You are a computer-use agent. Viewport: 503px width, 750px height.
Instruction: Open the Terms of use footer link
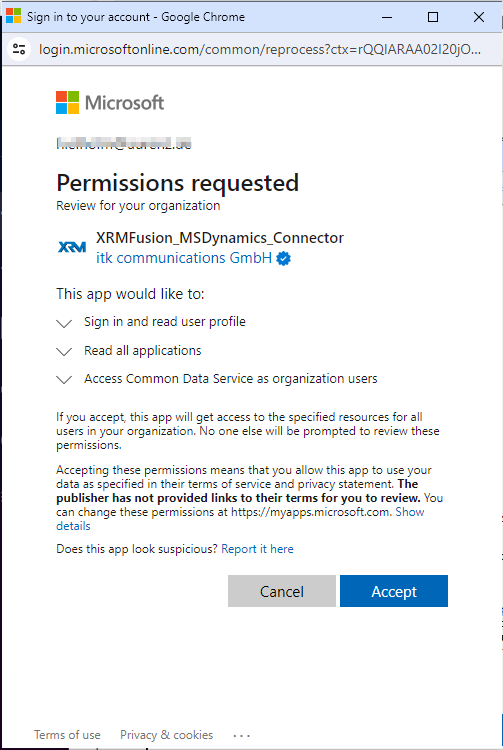coord(67,735)
